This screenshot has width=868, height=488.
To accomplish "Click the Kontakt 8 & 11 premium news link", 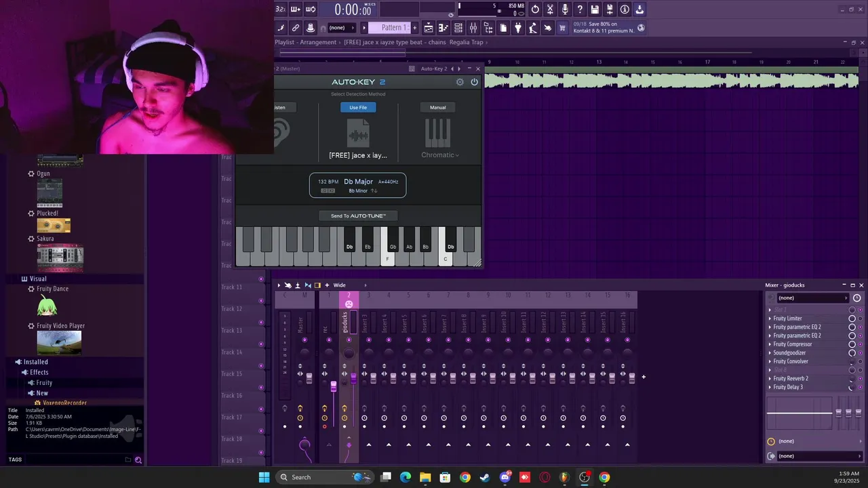I will tap(604, 28).
